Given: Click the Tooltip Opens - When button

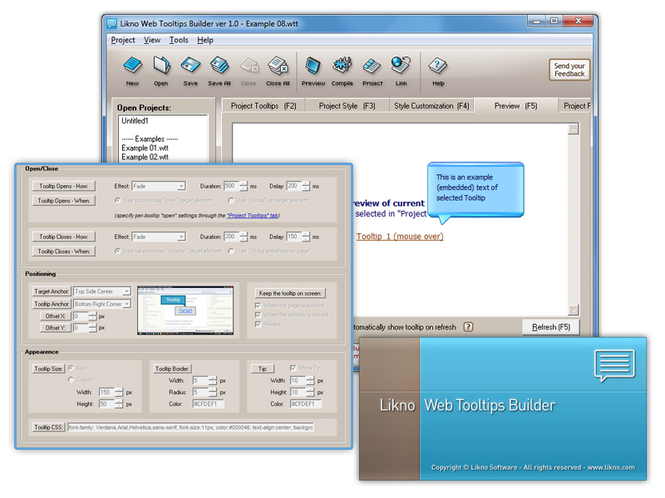Looking at the screenshot, I should click(x=64, y=201).
